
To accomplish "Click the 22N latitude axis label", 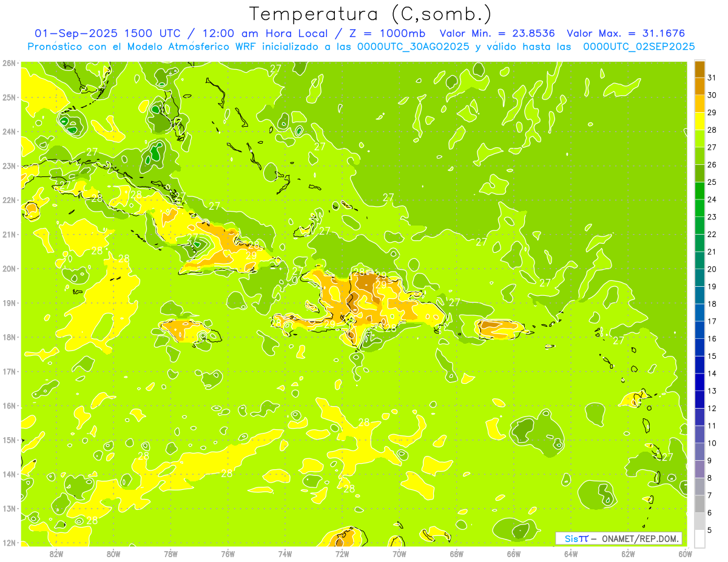I will pyautogui.click(x=9, y=200).
